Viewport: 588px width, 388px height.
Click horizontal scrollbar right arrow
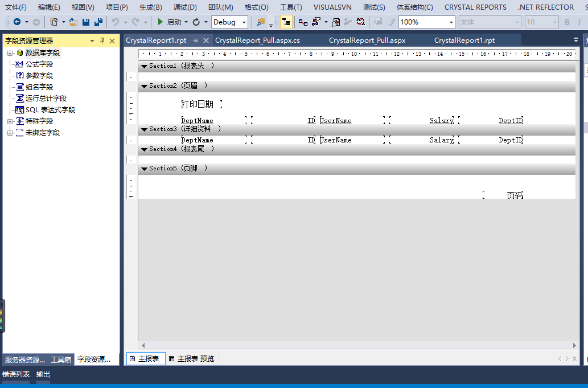(x=574, y=346)
